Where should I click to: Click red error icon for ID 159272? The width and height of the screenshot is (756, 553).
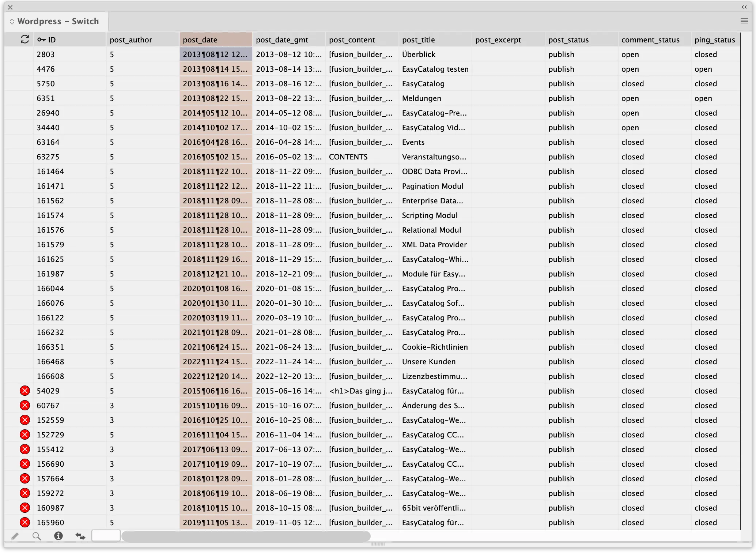[x=25, y=493]
